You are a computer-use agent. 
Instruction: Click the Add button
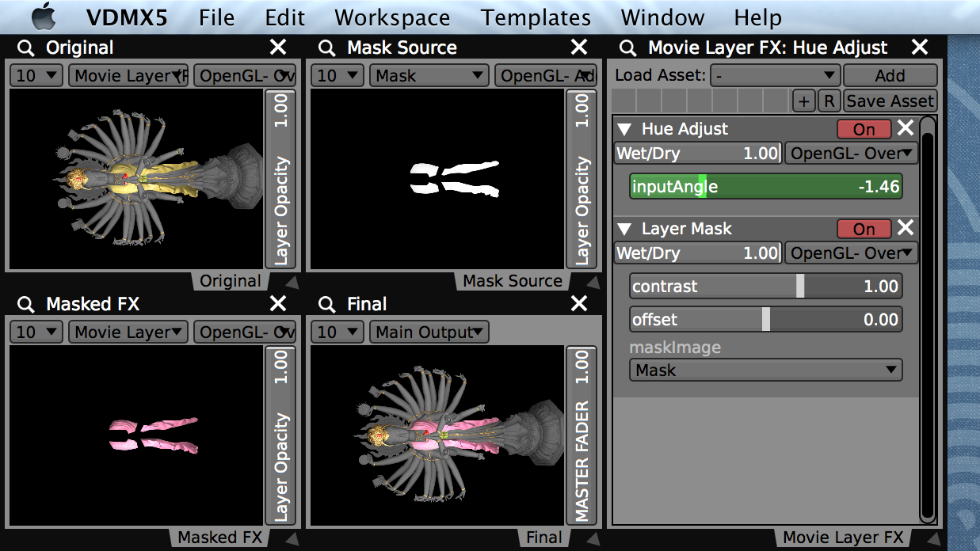(x=890, y=76)
